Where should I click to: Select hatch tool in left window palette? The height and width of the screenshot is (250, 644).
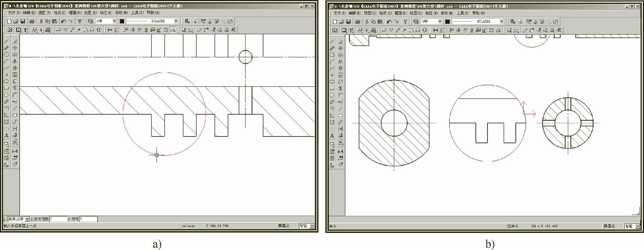(6, 122)
